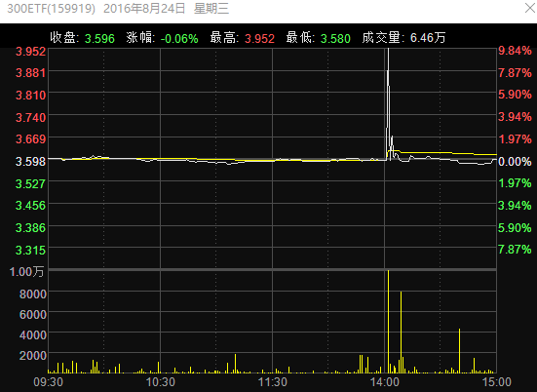The image size is (537, 392).
Task: Click the 15:00 time axis label
Action: click(497, 381)
